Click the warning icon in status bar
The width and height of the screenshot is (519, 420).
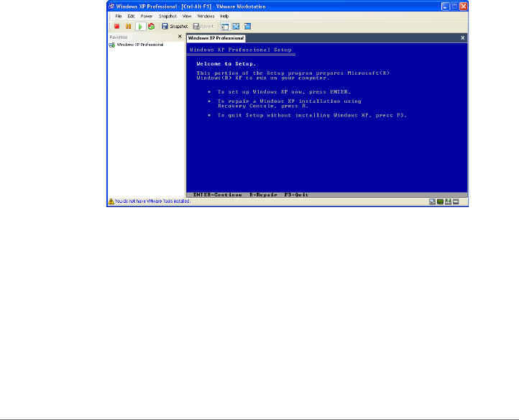tap(111, 201)
